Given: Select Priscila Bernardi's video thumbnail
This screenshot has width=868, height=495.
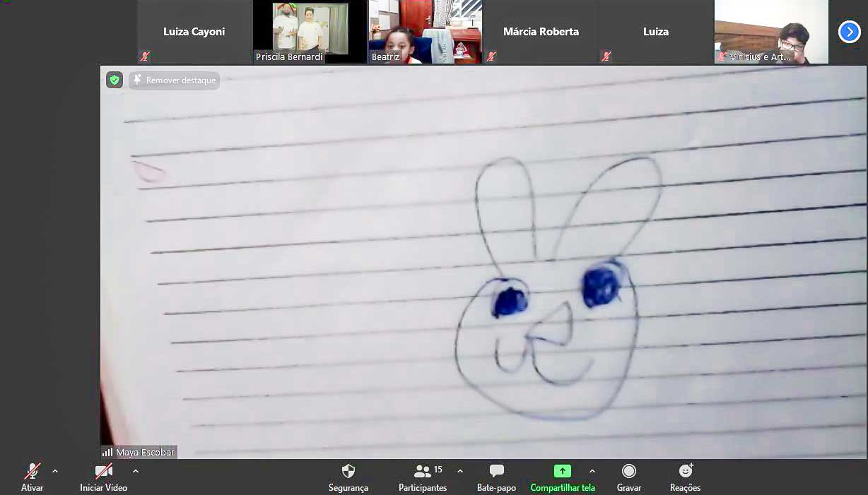Looking at the screenshot, I should pos(310,32).
